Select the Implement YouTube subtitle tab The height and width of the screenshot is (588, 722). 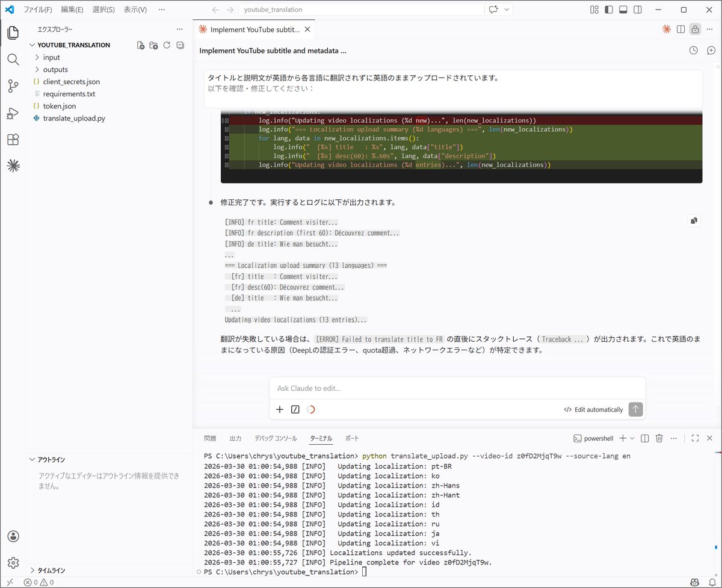255,29
